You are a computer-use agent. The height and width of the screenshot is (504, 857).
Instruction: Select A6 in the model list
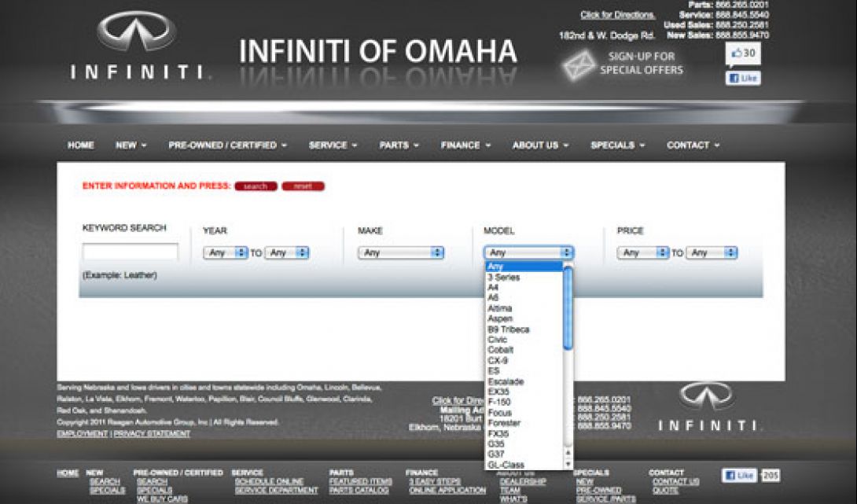(524, 298)
